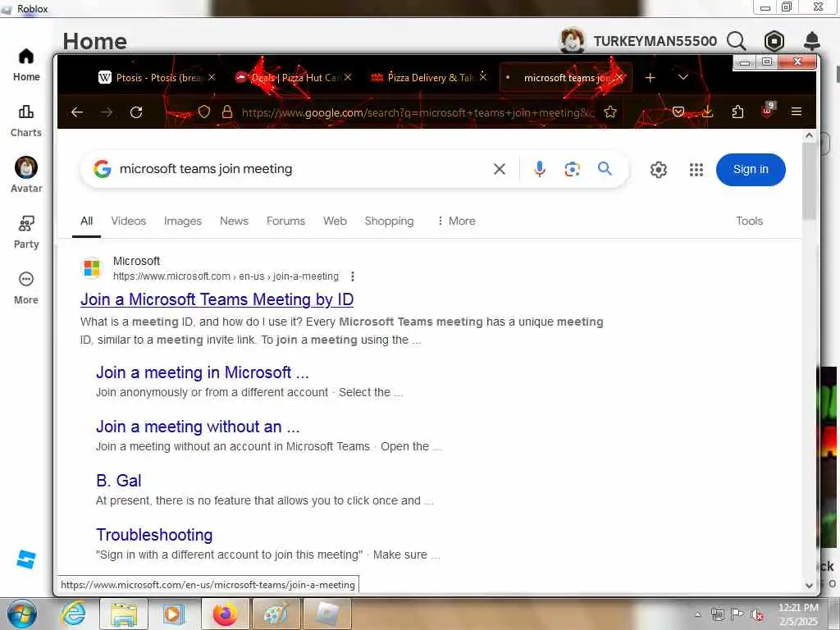This screenshot has height=630, width=840.
Task: Open Internet Explorer from the taskbar
Action: 73,614
